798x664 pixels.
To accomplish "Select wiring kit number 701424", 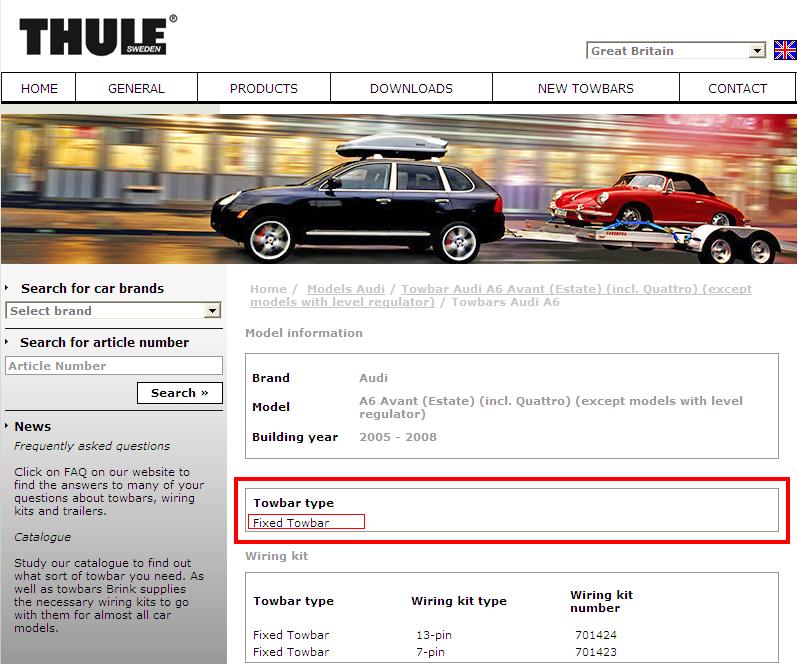I will point(596,635).
